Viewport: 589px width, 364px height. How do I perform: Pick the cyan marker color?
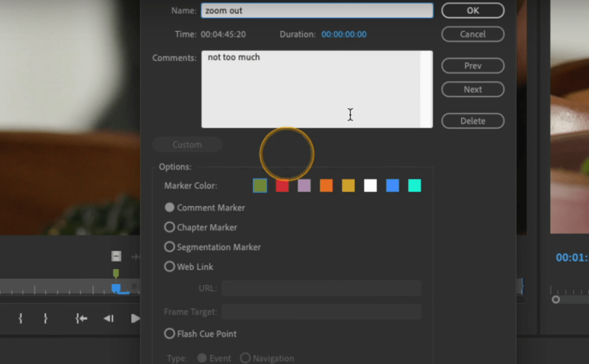coord(415,186)
